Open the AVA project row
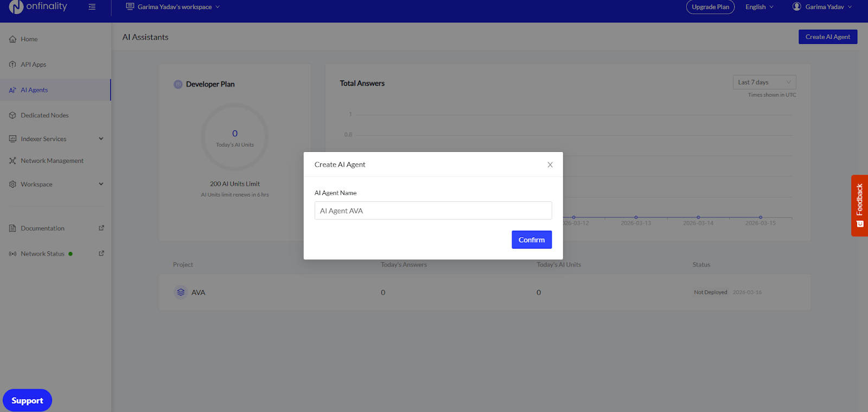 pyautogui.click(x=484, y=292)
